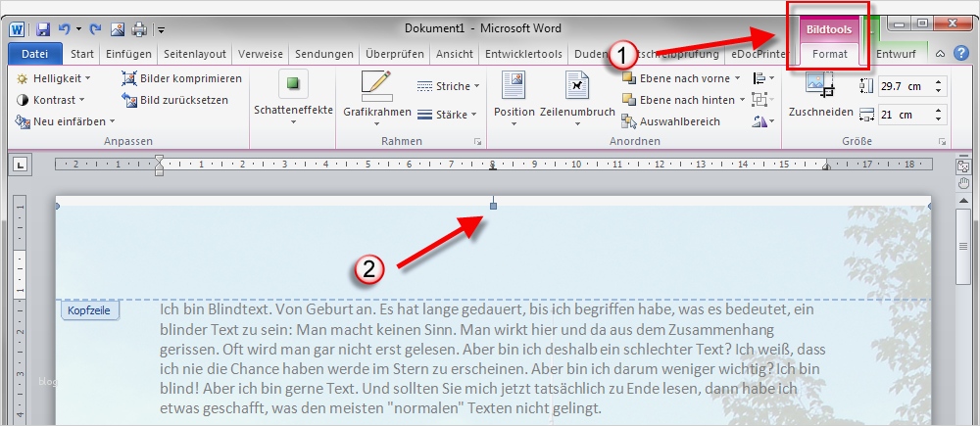Image resolution: width=980 pixels, height=426 pixels.
Task: Click the image's top middle sizing handle
Action: tap(493, 206)
